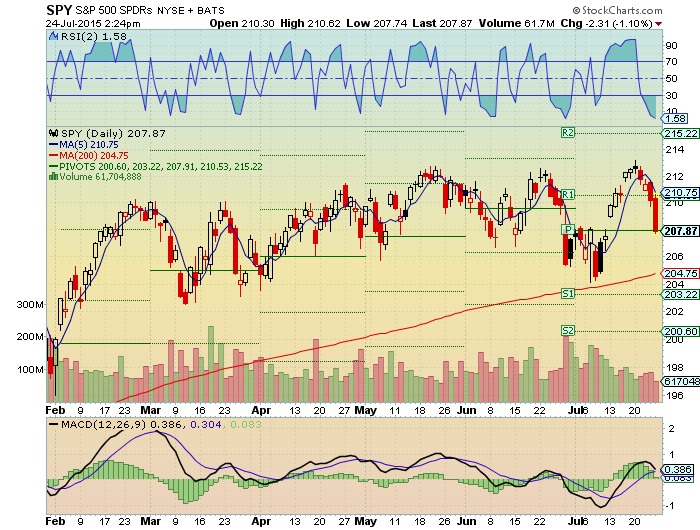Click the bold 207.87 last price tag
Viewport: 700px width, 530px height.
(x=681, y=231)
